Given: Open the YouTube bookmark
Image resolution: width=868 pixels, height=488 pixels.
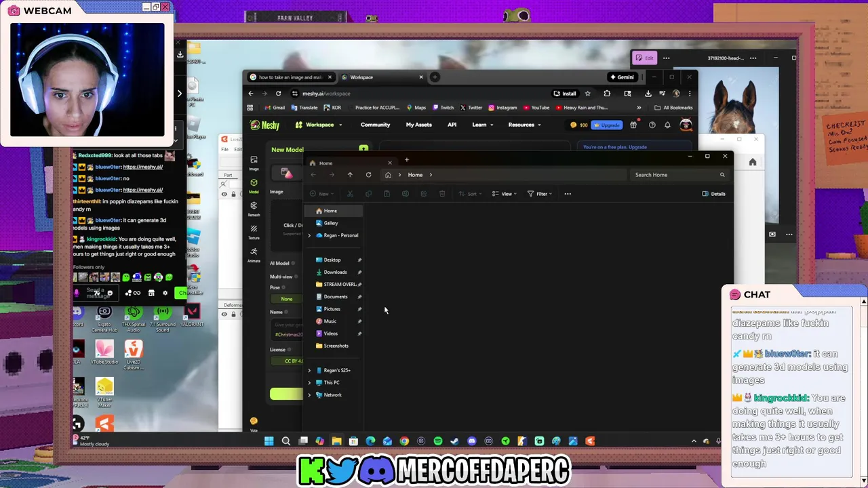Looking at the screenshot, I should click(536, 108).
